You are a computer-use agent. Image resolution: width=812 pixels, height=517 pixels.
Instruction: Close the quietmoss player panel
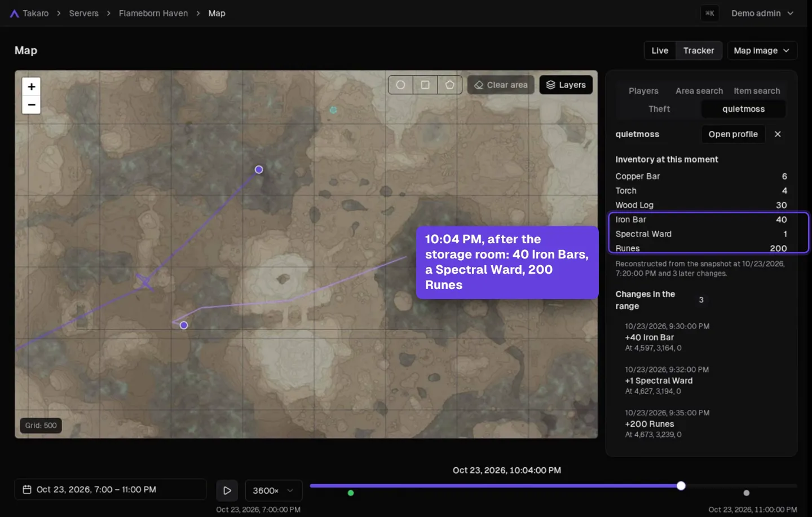coord(778,134)
